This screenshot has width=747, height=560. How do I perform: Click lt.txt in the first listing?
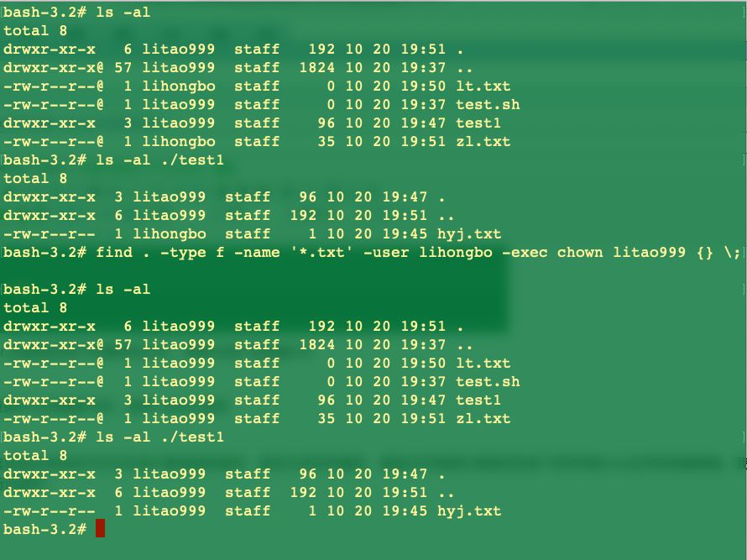click(x=483, y=86)
